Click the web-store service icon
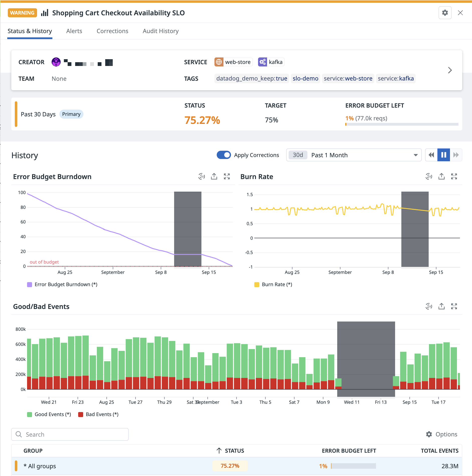Screen dimensions: 472x476 219,62
